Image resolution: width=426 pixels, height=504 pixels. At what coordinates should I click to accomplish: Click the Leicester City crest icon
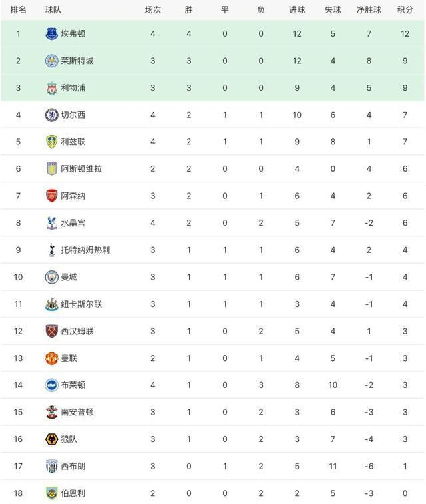pyautogui.click(x=51, y=61)
